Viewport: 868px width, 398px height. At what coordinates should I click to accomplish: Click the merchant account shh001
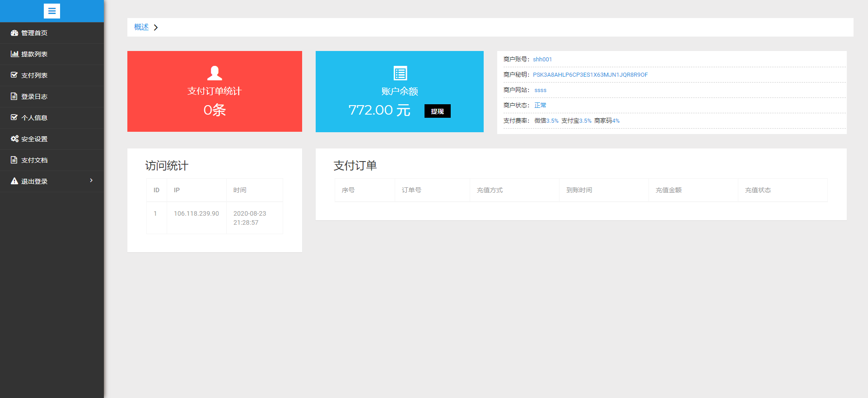pos(542,59)
